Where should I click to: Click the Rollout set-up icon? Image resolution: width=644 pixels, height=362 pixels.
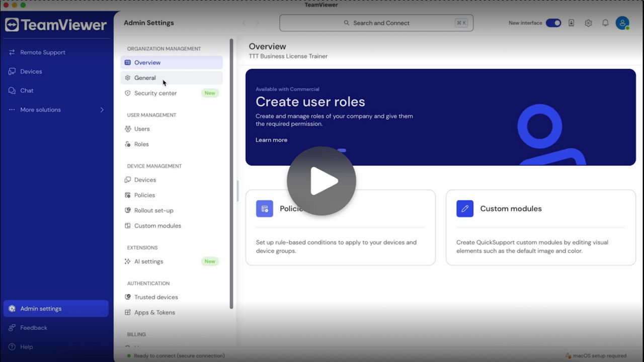(128, 211)
